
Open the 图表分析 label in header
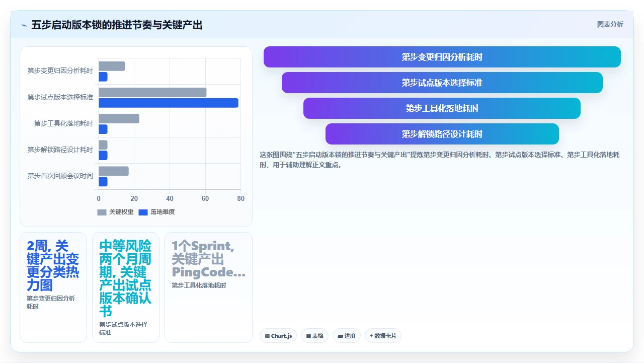(x=610, y=24)
